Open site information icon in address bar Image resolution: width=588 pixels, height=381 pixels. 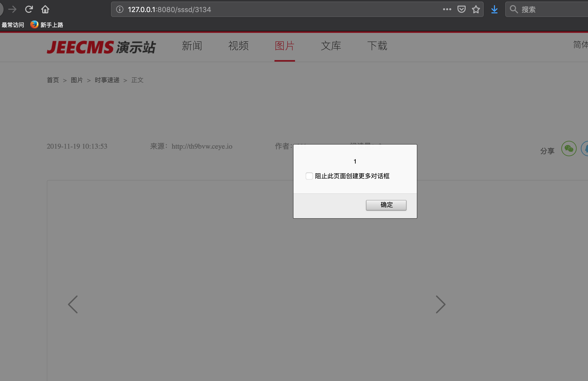point(120,9)
